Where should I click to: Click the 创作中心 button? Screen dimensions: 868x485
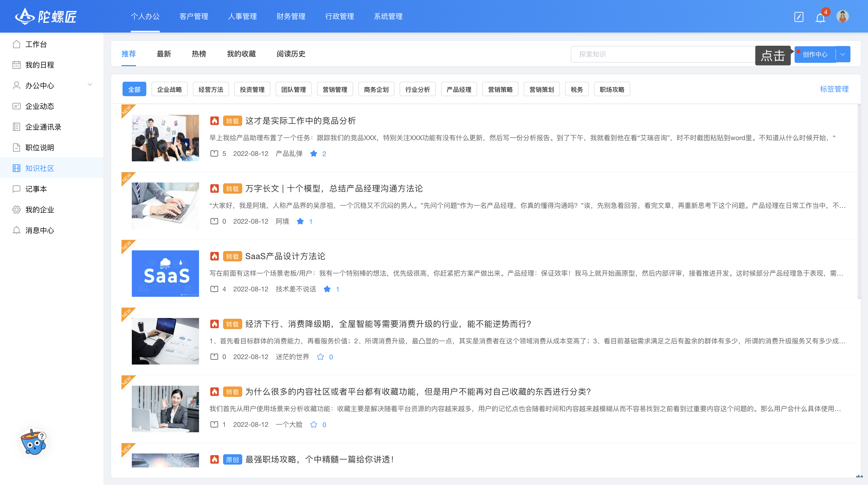point(815,54)
